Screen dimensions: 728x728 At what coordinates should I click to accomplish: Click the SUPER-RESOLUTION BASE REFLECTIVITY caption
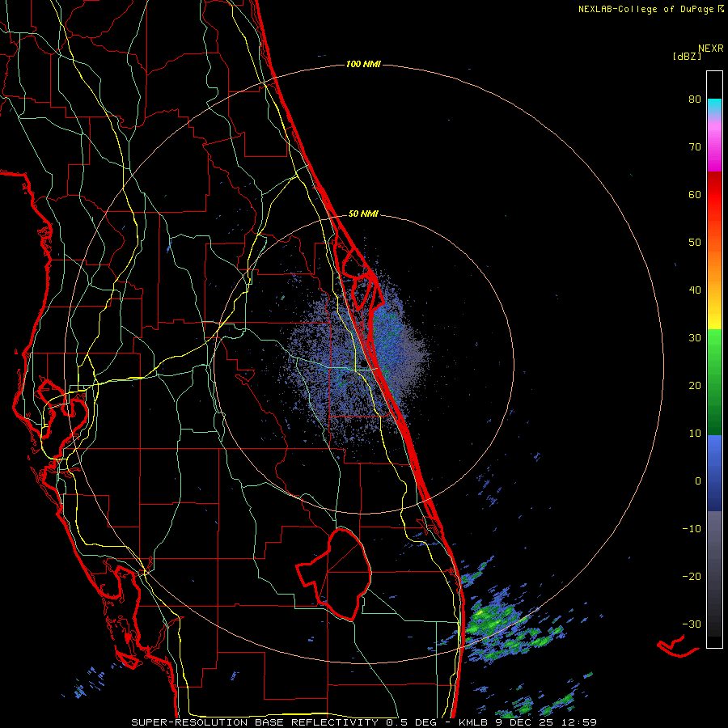point(254,722)
